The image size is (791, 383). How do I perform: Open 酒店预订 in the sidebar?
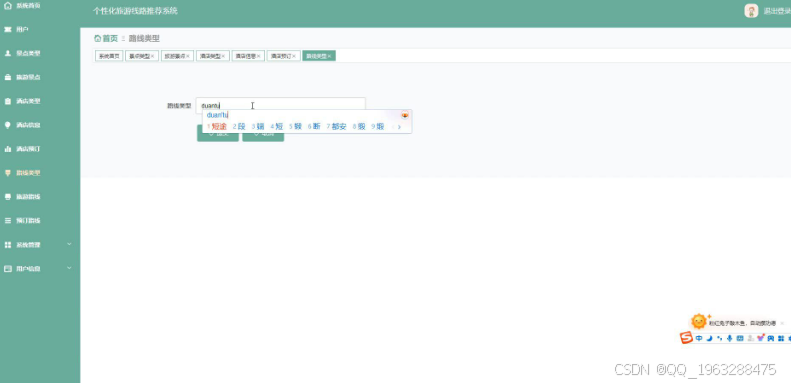pos(28,149)
